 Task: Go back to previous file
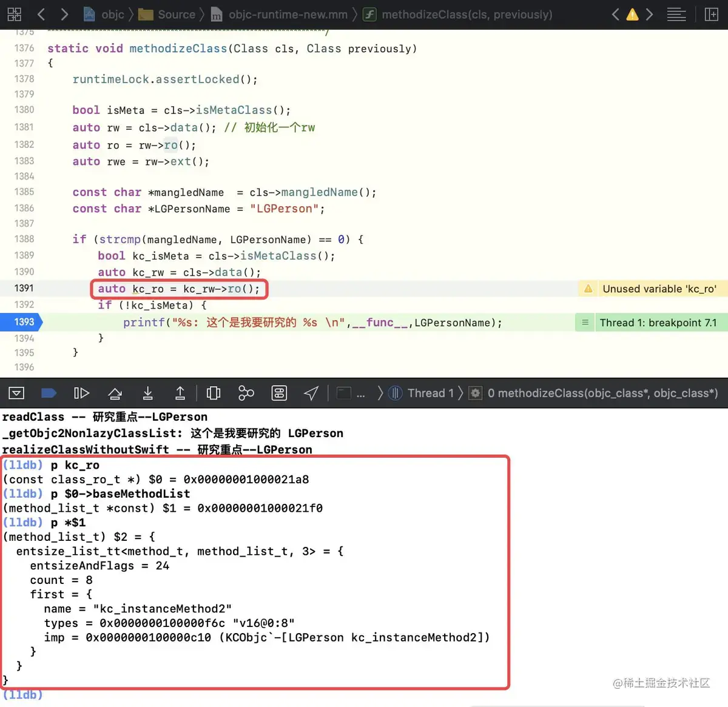41,14
